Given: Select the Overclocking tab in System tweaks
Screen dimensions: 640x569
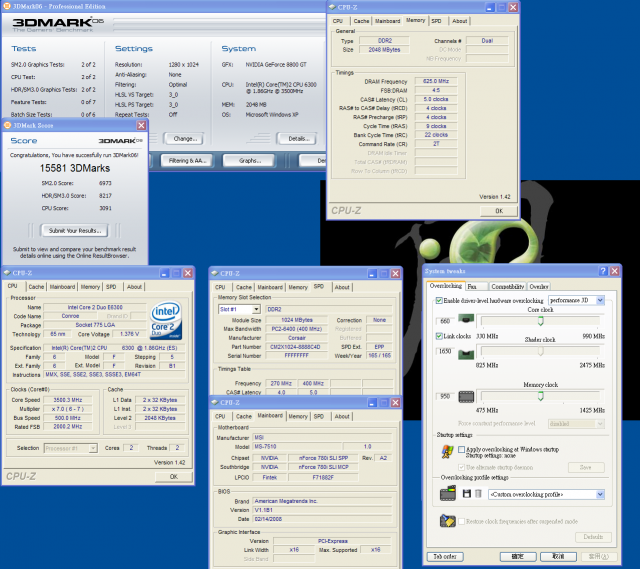Looking at the screenshot, I should point(446,286).
